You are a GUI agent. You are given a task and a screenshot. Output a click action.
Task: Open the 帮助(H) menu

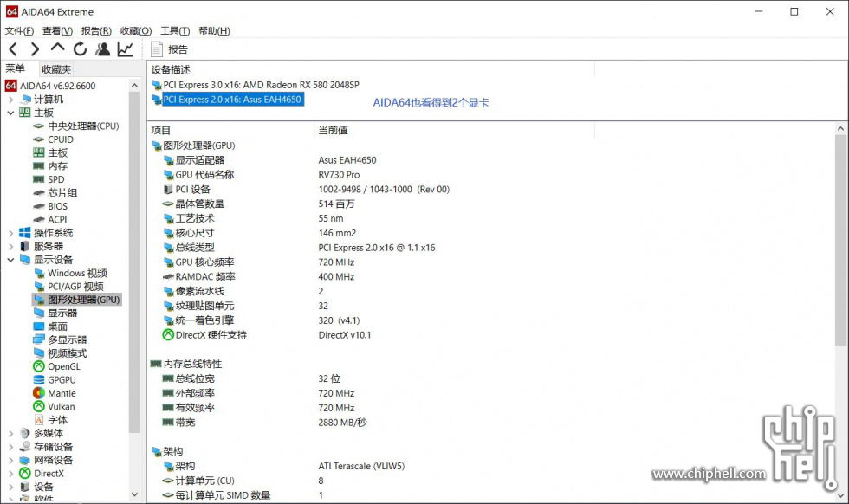click(215, 31)
